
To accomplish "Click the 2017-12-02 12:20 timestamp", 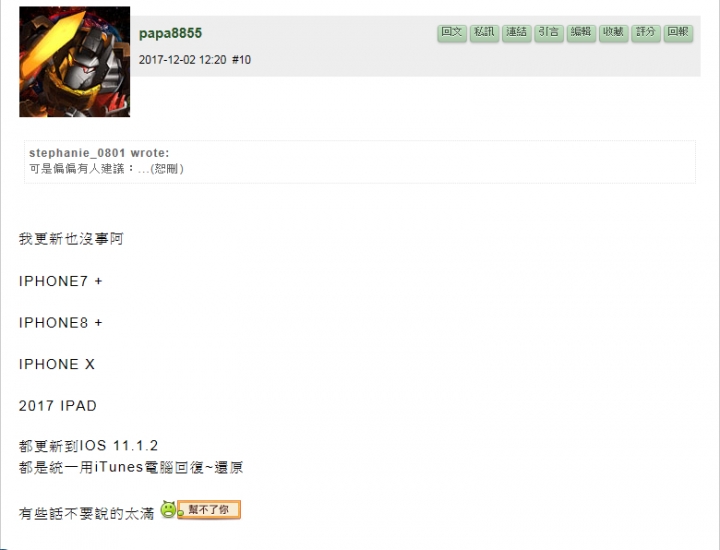I will pos(183,60).
